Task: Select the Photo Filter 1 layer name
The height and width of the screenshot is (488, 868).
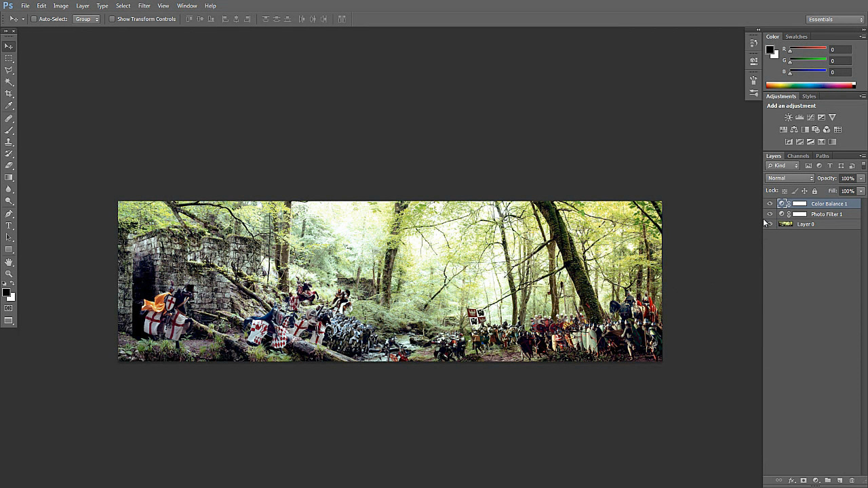Action: coord(827,214)
